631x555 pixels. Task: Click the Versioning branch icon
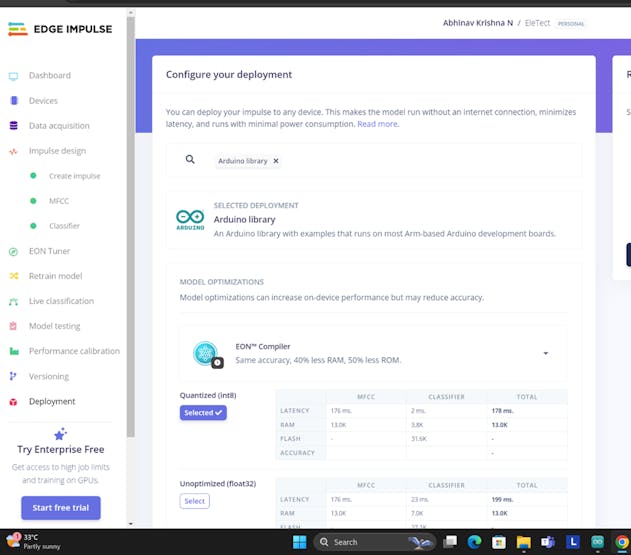pyautogui.click(x=13, y=376)
